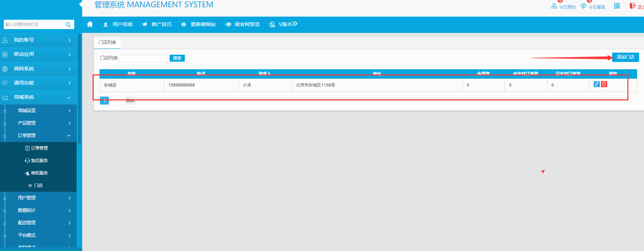Click the edit icon for 东城店 row

(x=596, y=84)
